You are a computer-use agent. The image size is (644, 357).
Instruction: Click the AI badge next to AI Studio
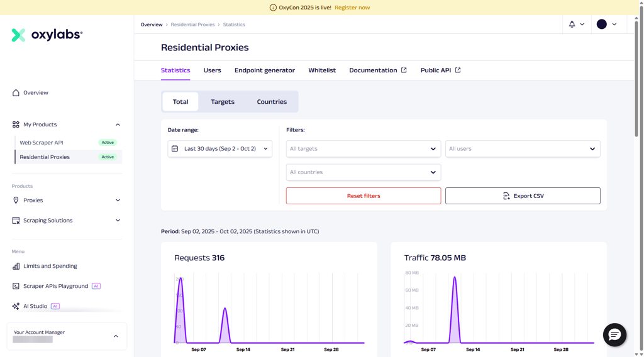coord(55,306)
